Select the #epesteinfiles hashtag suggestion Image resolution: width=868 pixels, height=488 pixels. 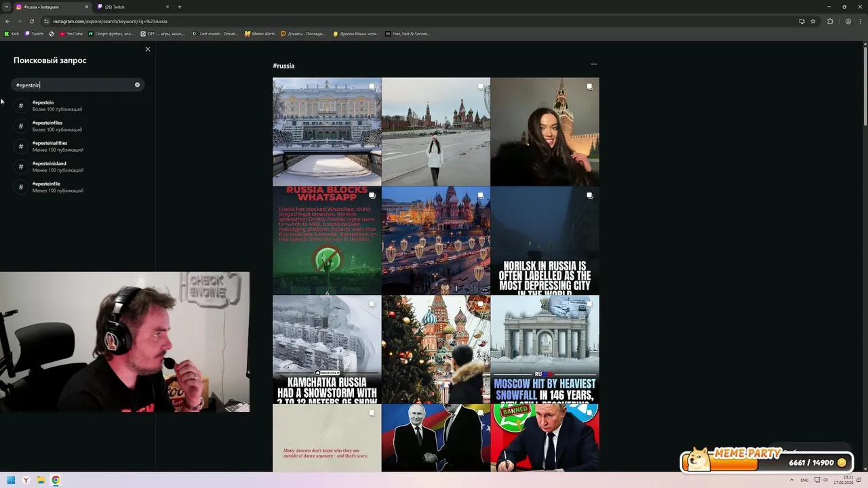coord(78,126)
